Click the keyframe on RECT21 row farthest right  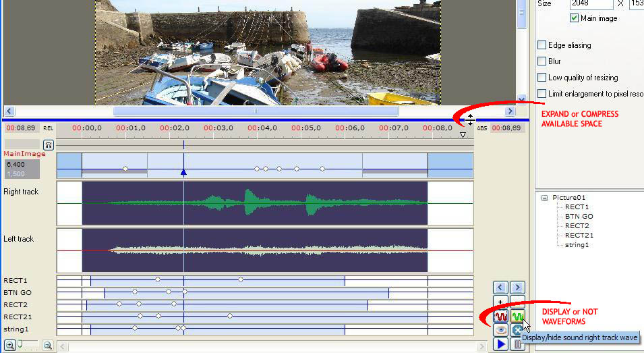pos(230,316)
